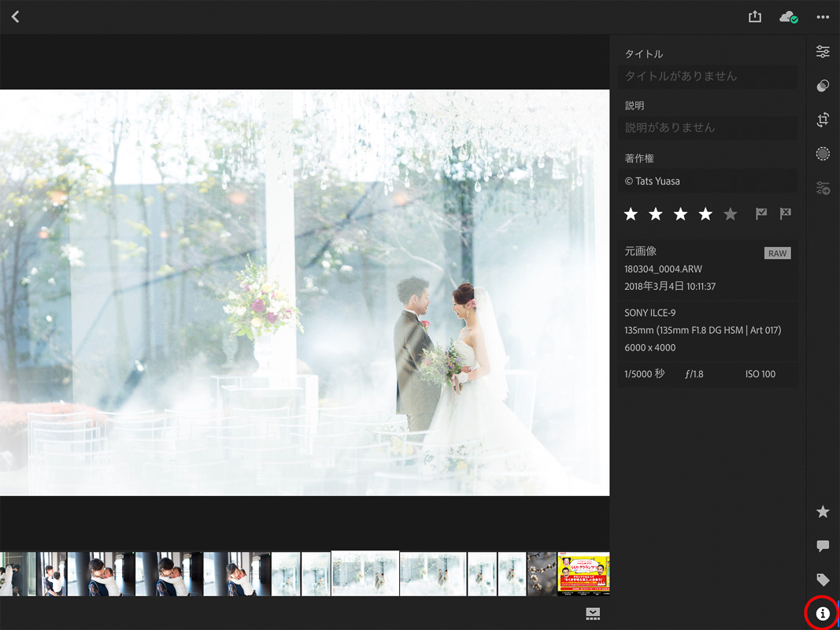The image size is (840, 630).
Task: Toggle the Info panel icon
Action: [823, 613]
